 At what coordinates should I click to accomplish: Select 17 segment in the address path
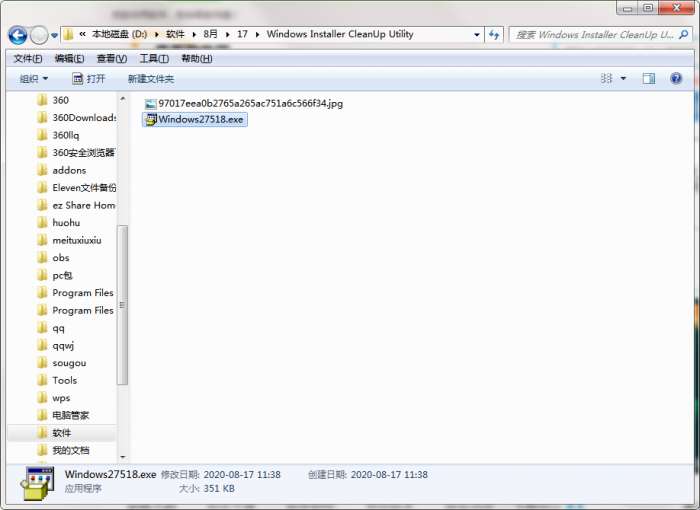pos(242,34)
